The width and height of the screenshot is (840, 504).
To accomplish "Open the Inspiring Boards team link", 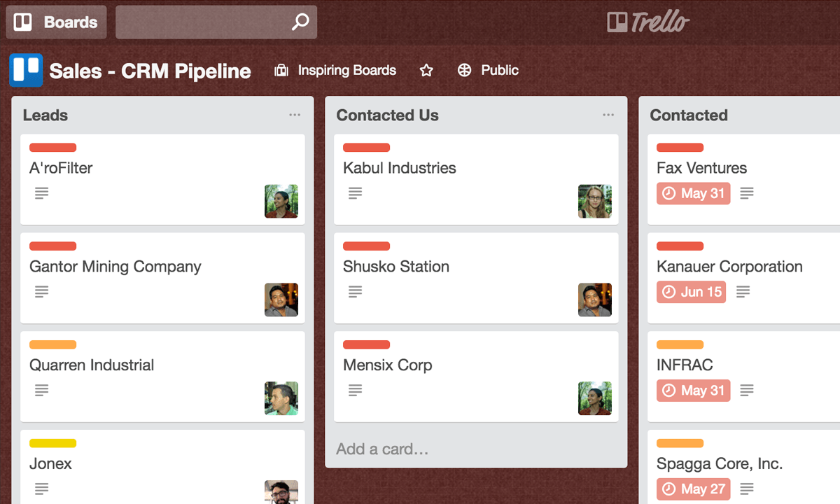I will [x=335, y=70].
